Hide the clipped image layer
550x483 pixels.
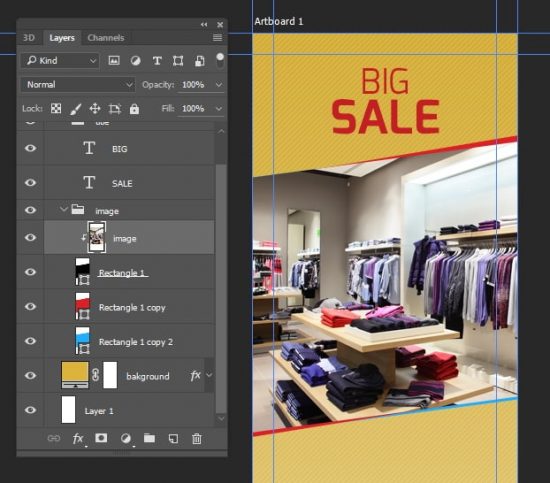point(31,237)
